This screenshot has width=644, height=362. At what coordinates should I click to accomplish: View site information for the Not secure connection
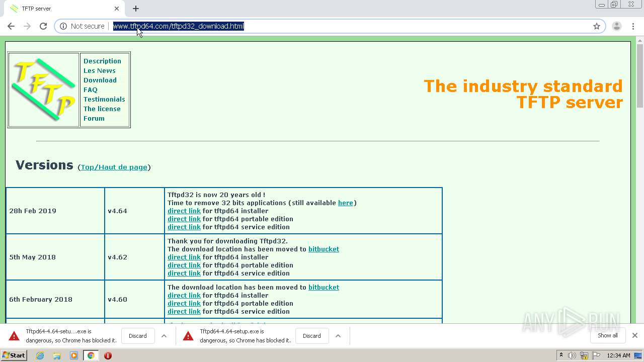[x=82, y=26]
